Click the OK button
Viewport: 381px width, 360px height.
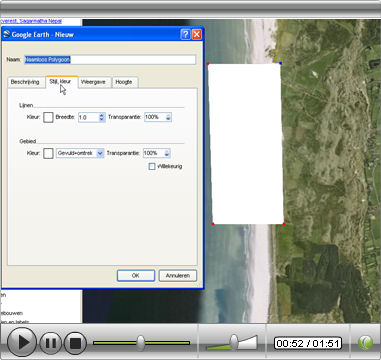(x=136, y=275)
